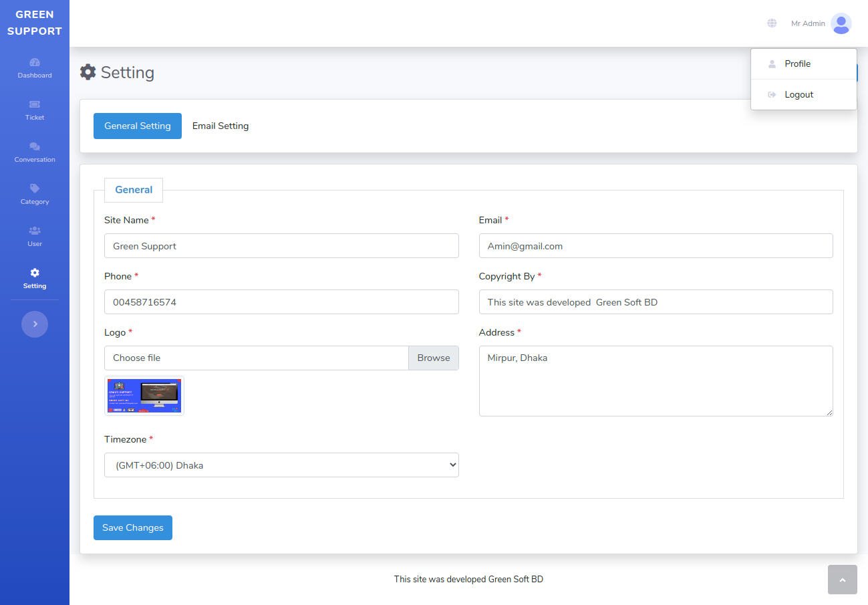Click the logo preview thumbnail
This screenshot has height=605, width=868.
(144, 396)
